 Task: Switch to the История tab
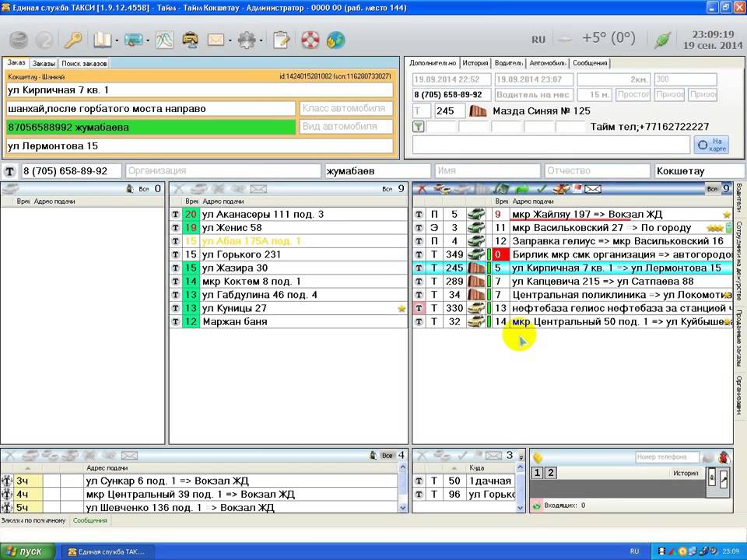(x=475, y=63)
